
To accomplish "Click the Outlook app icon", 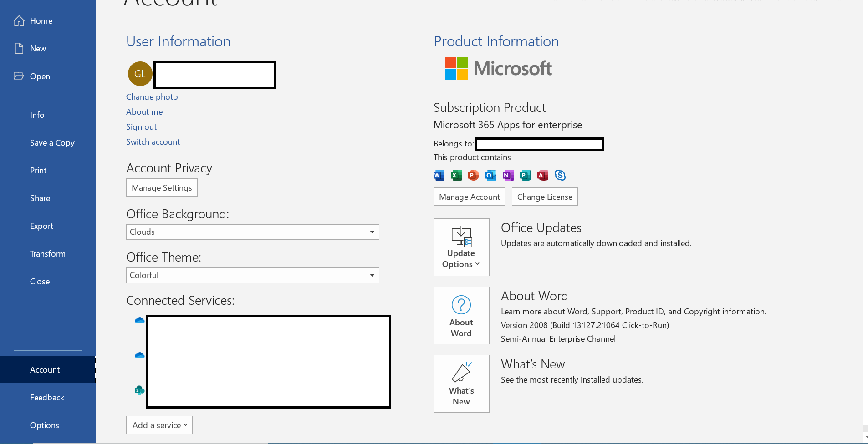I will click(491, 175).
